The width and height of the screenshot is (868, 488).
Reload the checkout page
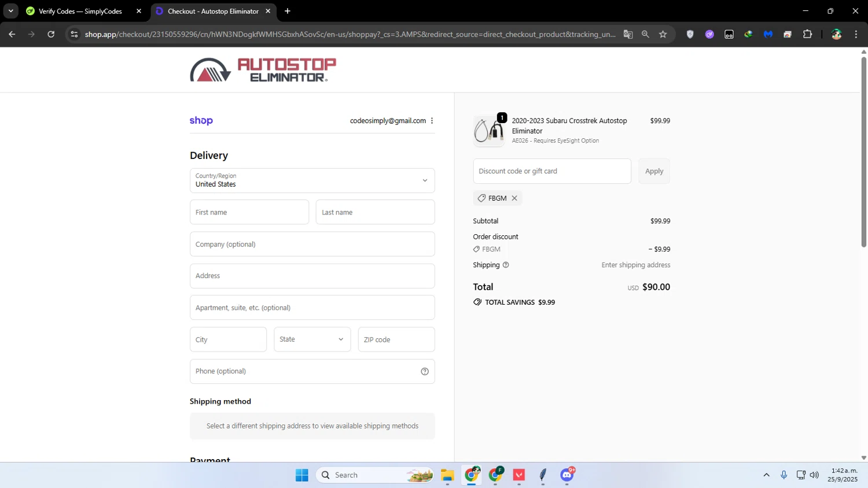(51, 34)
